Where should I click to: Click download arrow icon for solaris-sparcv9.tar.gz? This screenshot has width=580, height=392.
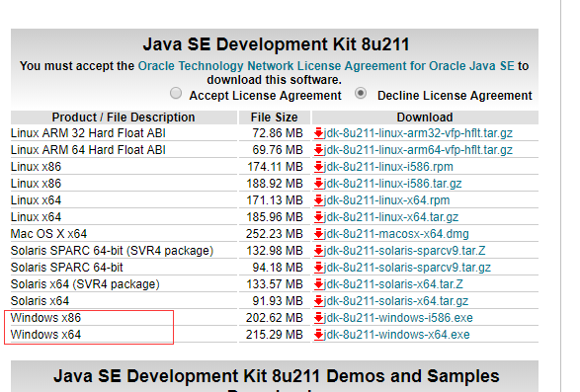318,268
